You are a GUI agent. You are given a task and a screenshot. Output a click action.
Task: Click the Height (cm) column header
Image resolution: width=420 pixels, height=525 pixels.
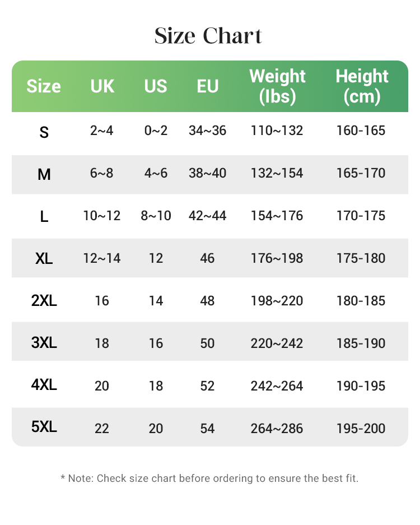point(362,86)
